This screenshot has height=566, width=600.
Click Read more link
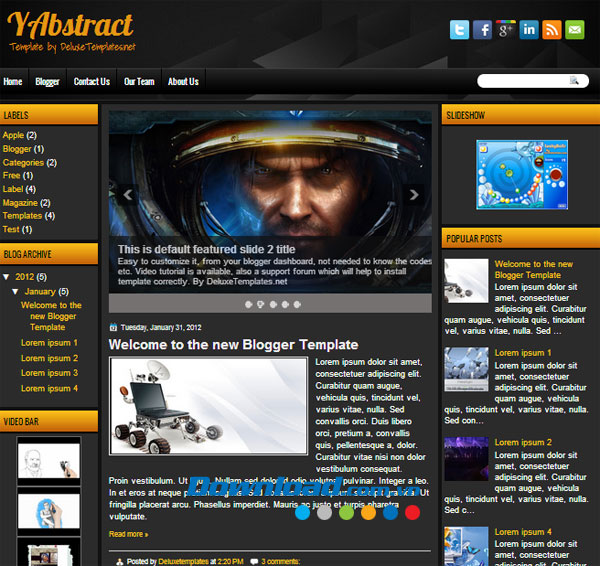[128, 534]
